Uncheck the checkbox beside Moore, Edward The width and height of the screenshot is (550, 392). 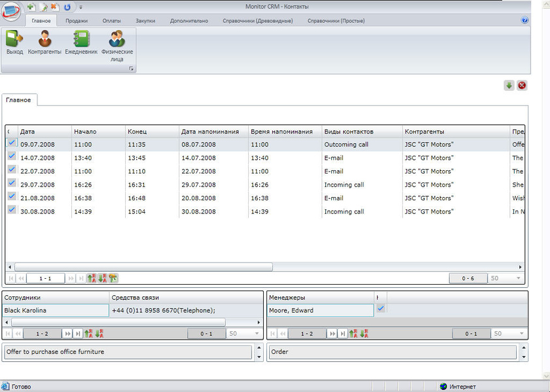(x=380, y=309)
